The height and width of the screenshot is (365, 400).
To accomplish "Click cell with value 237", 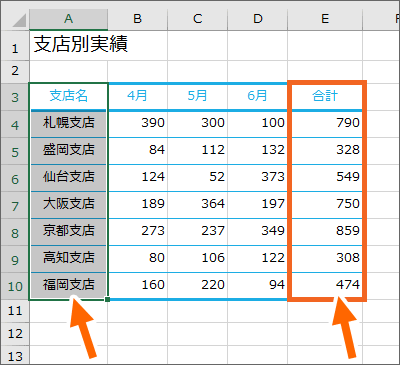I will click(198, 232).
